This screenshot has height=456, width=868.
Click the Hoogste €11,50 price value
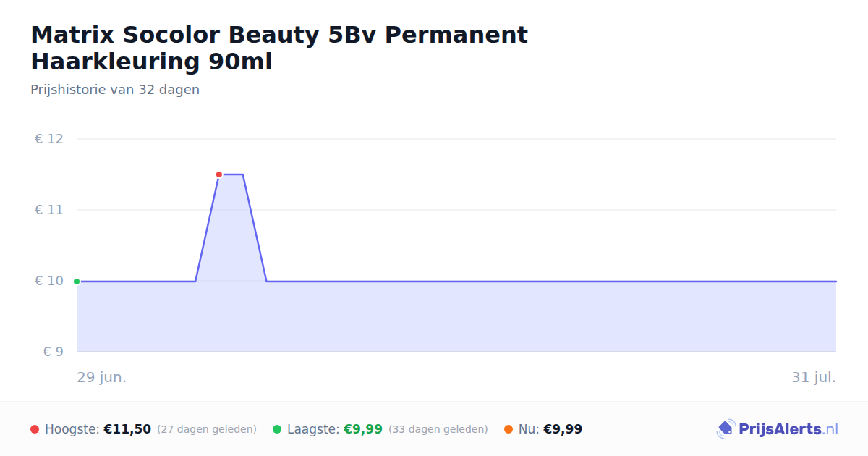point(127,429)
